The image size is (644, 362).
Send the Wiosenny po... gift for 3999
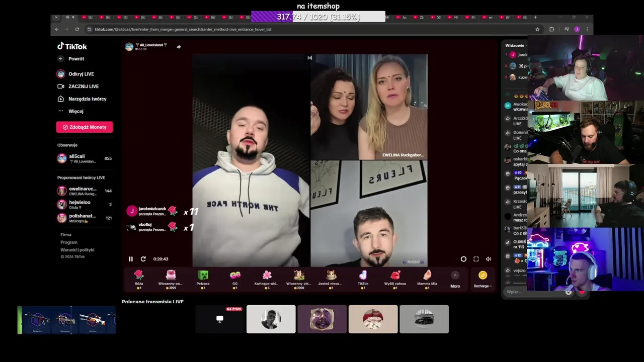tap(171, 279)
